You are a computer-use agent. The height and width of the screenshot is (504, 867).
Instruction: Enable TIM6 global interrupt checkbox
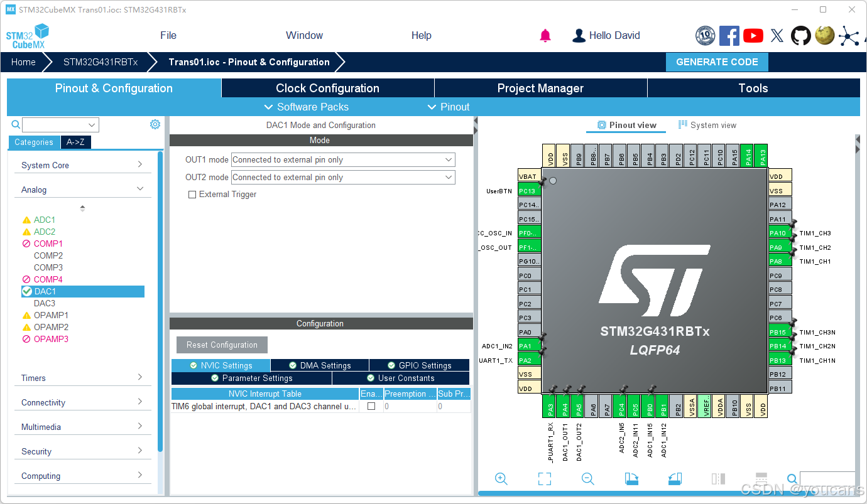(x=371, y=406)
